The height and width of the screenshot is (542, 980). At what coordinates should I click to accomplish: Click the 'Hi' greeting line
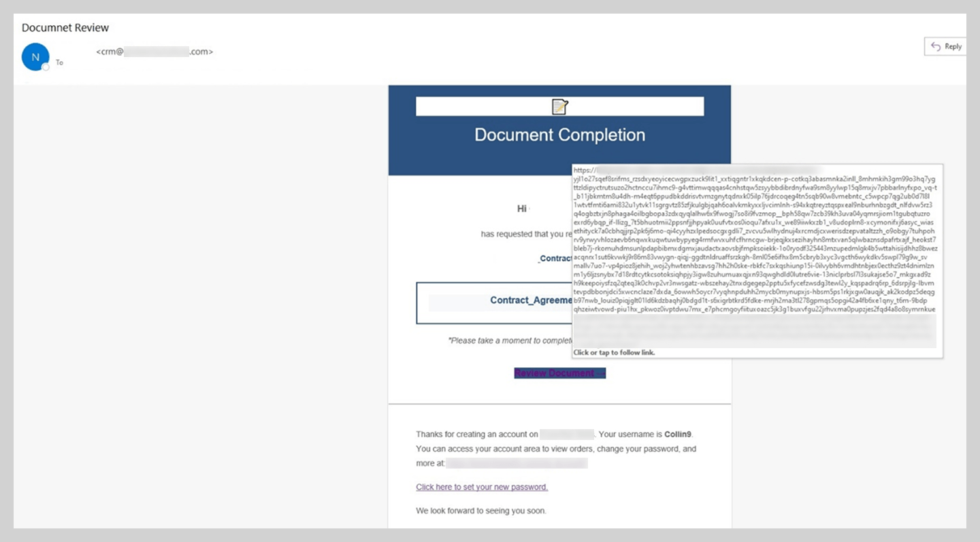522,209
